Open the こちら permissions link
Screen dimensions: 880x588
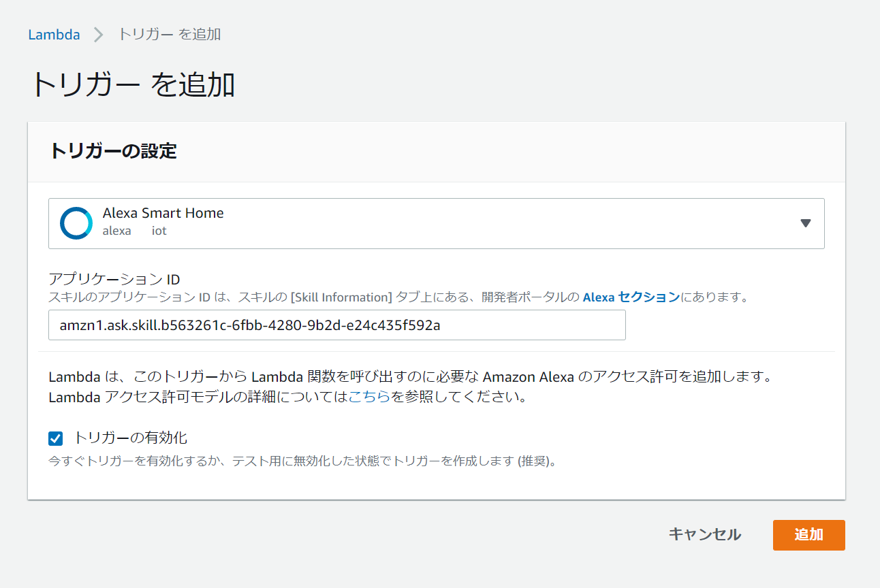(369, 397)
